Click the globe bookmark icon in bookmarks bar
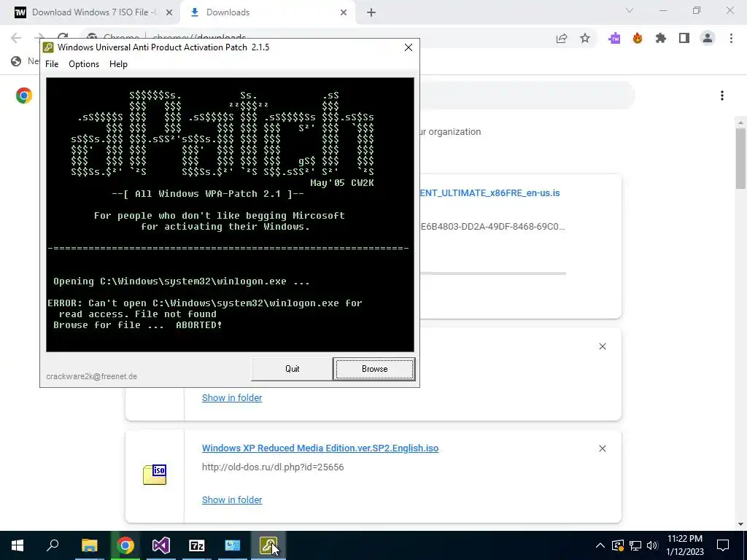 pos(16,61)
